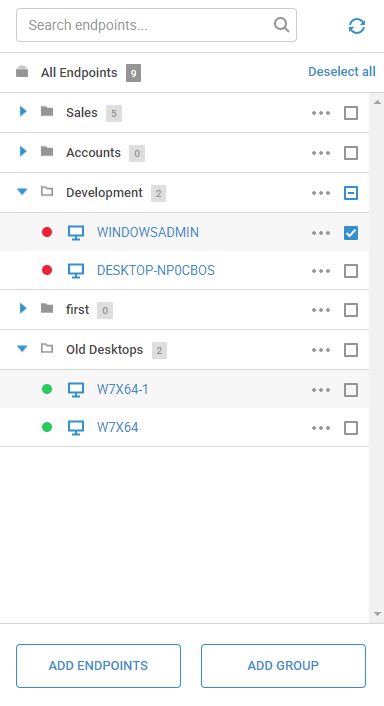Check the DESKTOP-NP0CBOS checkbox
This screenshot has width=384, height=706.
(351, 271)
